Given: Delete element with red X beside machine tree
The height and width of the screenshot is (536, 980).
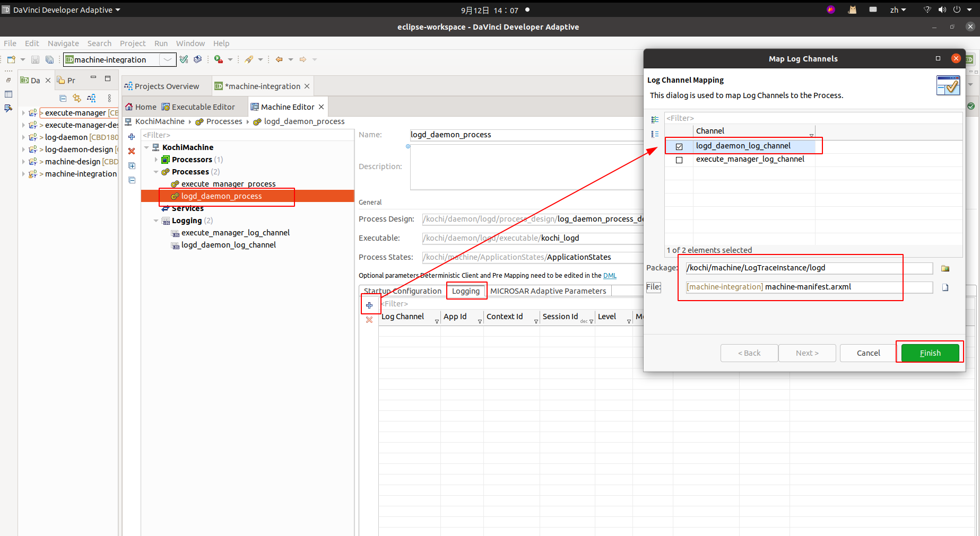Looking at the screenshot, I should pyautogui.click(x=132, y=151).
